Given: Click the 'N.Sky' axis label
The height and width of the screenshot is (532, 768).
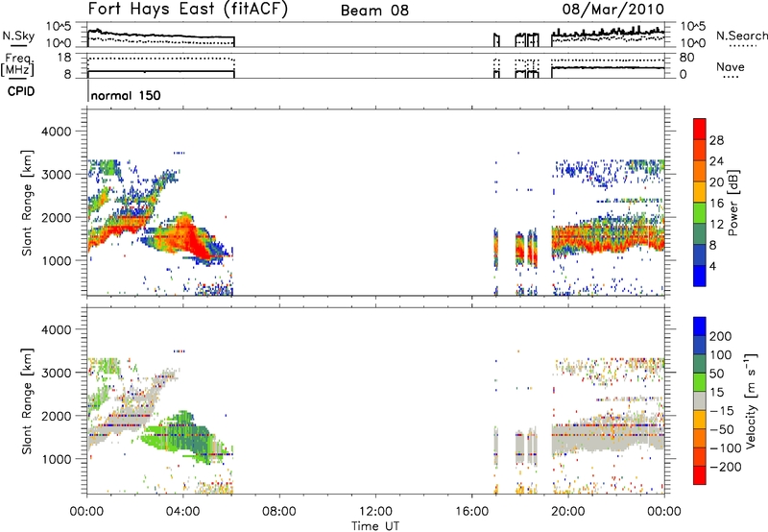Looking at the screenshot, I should tap(18, 36).
